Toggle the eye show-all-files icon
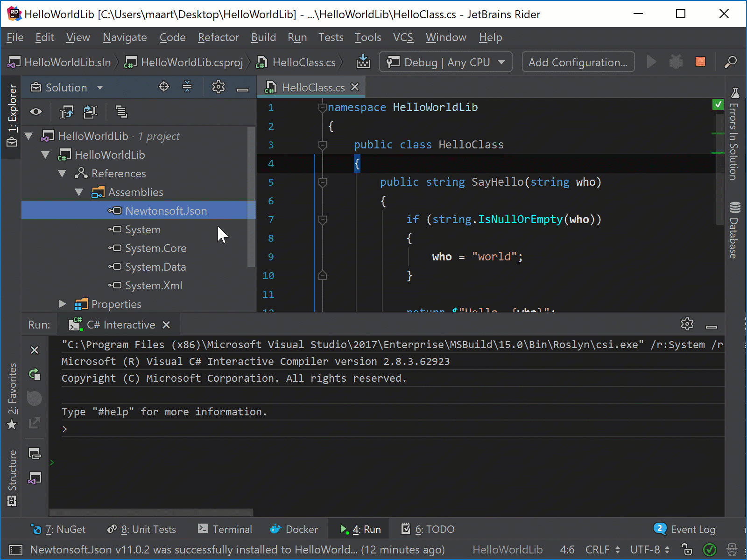Viewport: 747px width, 560px height. (x=36, y=112)
